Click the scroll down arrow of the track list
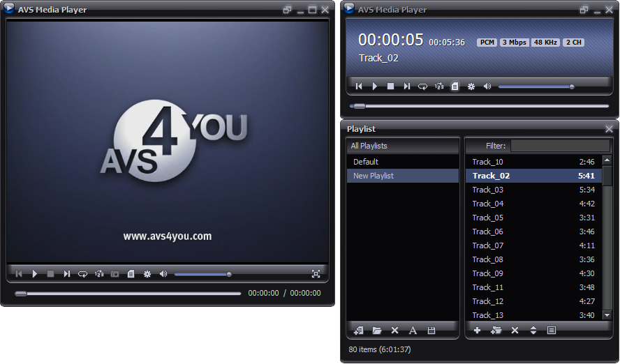The height and width of the screenshot is (364, 620). (607, 314)
